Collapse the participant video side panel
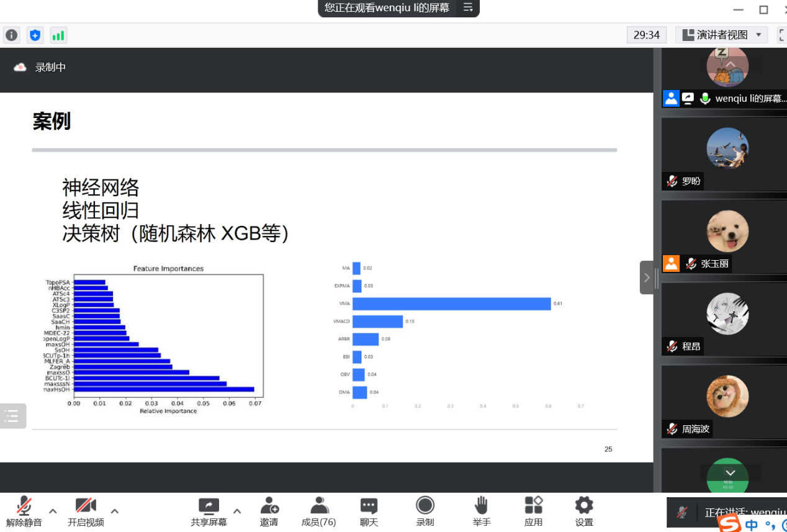The width and height of the screenshot is (787, 532). [x=646, y=277]
